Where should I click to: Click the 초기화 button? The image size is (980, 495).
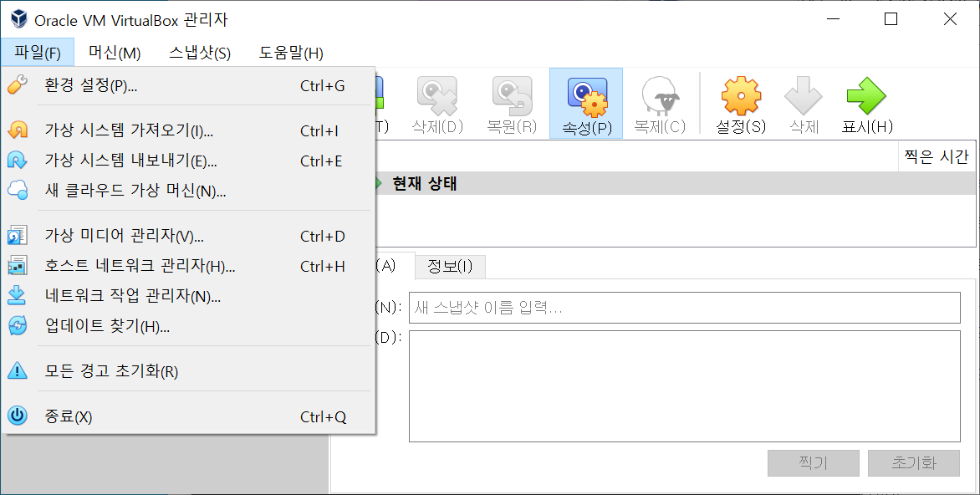tap(914, 463)
